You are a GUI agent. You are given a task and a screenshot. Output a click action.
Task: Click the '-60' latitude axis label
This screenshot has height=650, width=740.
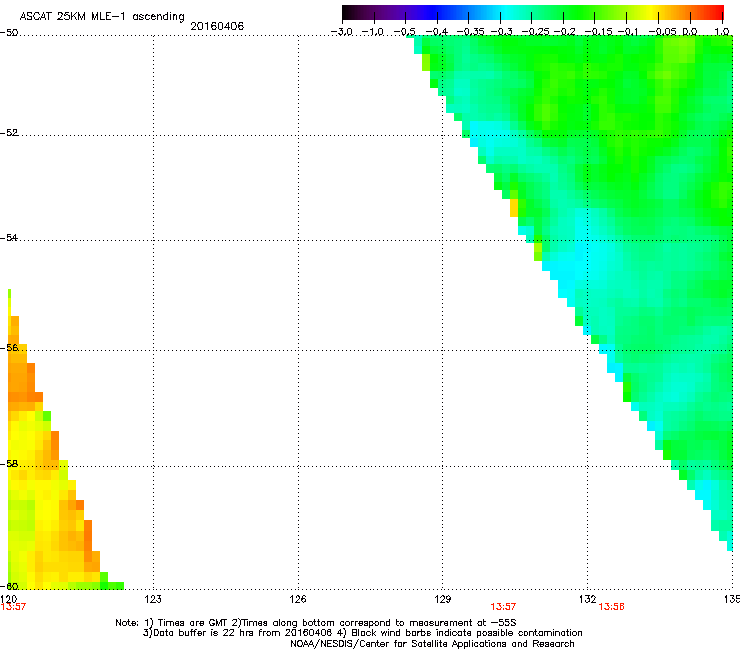pyautogui.click(x=9, y=586)
